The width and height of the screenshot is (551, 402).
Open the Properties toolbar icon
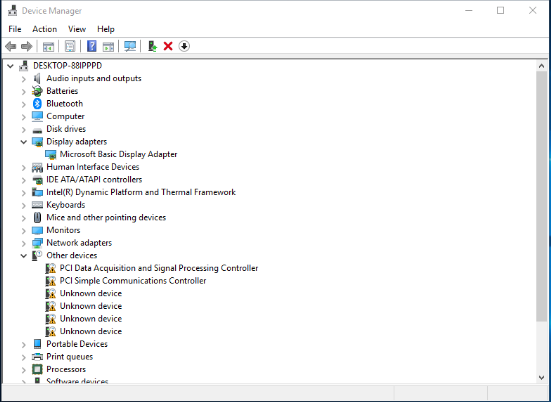70,46
